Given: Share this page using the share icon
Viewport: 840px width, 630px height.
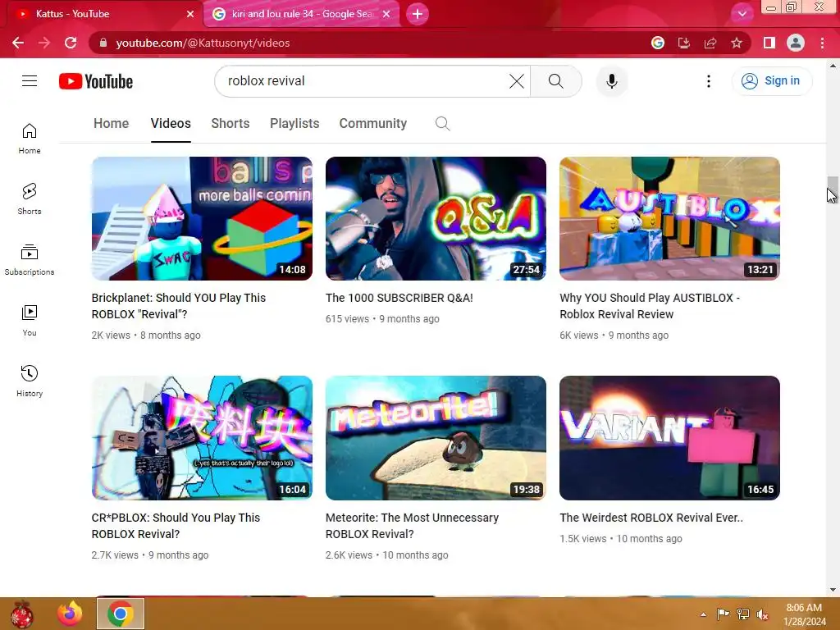Looking at the screenshot, I should point(710,43).
